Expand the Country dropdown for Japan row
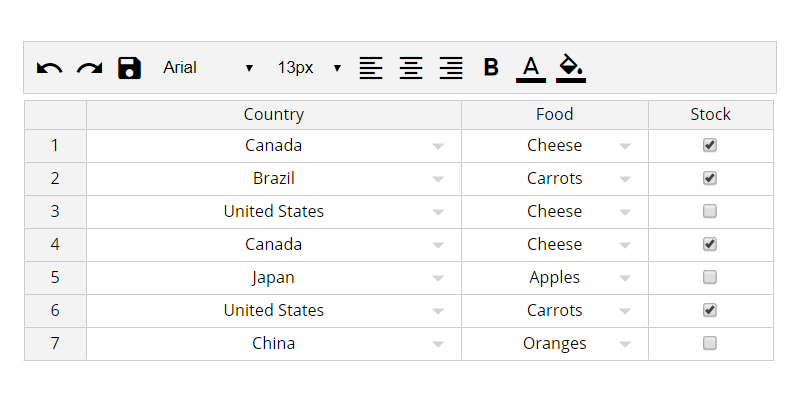Viewport: 800px width, 400px height. coord(438,278)
